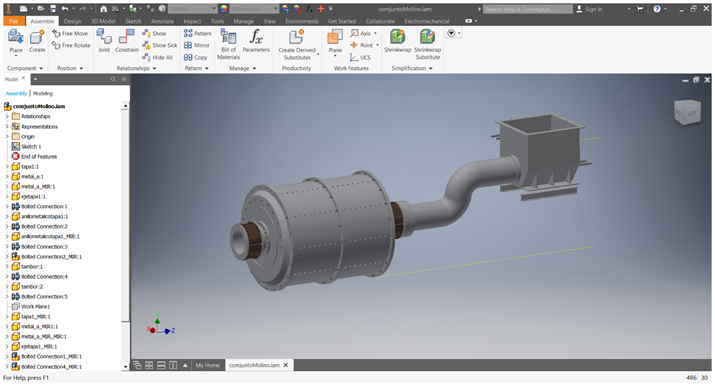Viewport: 715px width, 386px height.
Task: Click the Search Help & Commands field
Action: click(x=528, y=9)
